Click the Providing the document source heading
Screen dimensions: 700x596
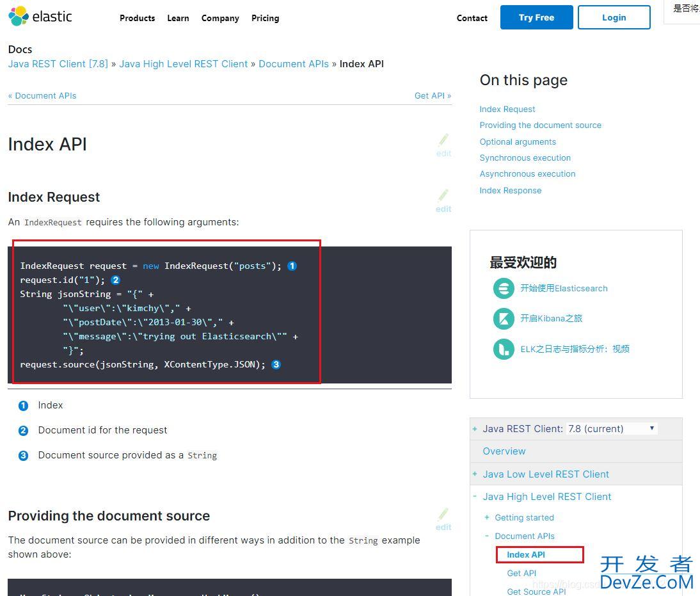pyautogui.click(x=109, y=515)
